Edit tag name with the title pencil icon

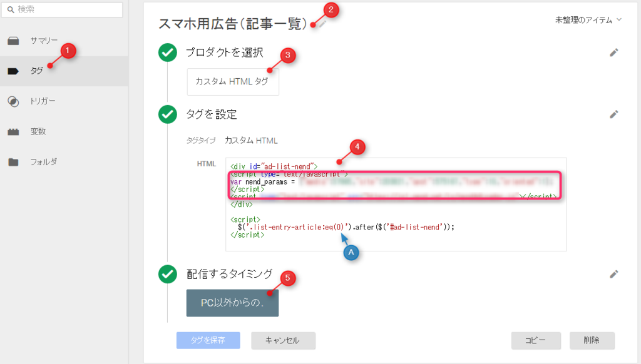point(322,24)
